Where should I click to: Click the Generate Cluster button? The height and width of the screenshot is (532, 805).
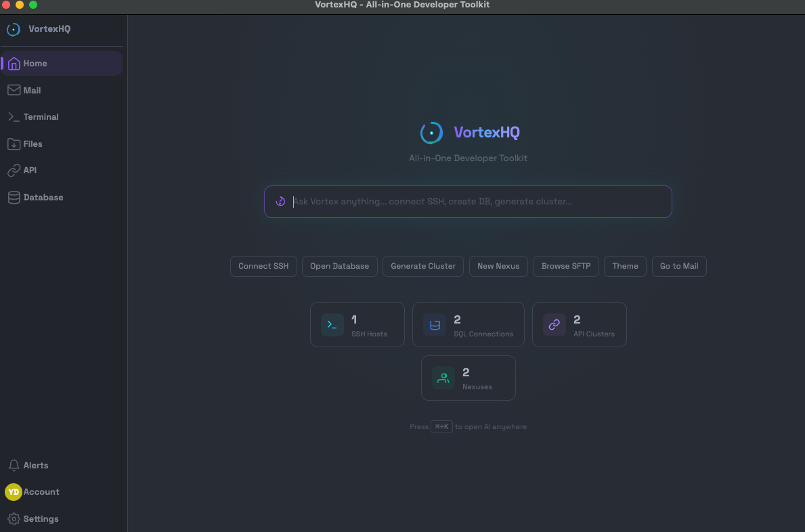tap(423, 266)
